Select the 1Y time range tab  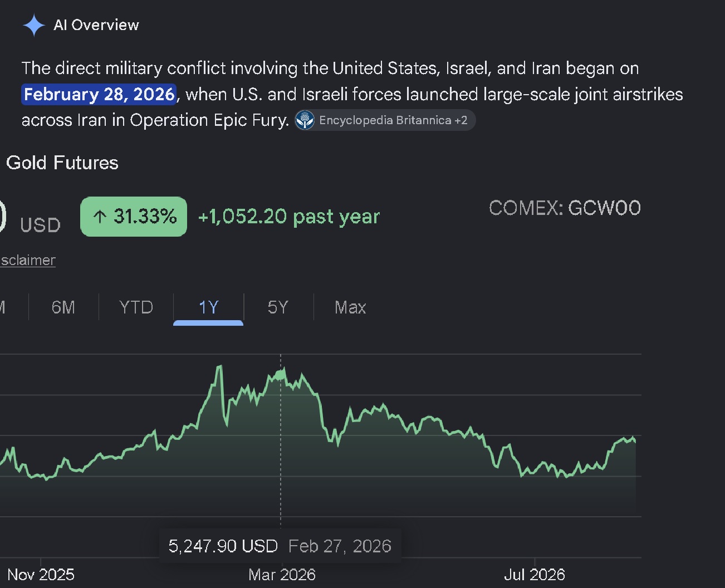[x=208, y=307]
